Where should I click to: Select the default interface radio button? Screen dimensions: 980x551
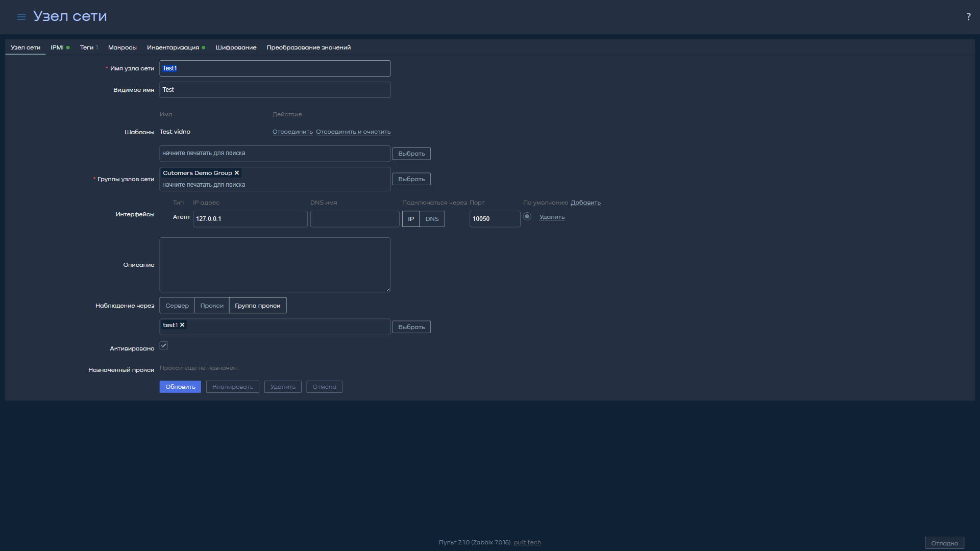point(527,216)
